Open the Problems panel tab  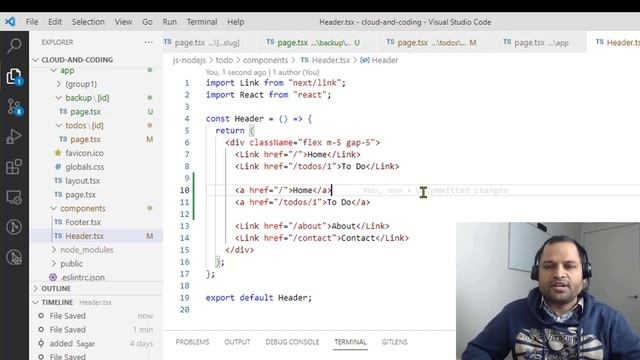click(x=192, y=342)
